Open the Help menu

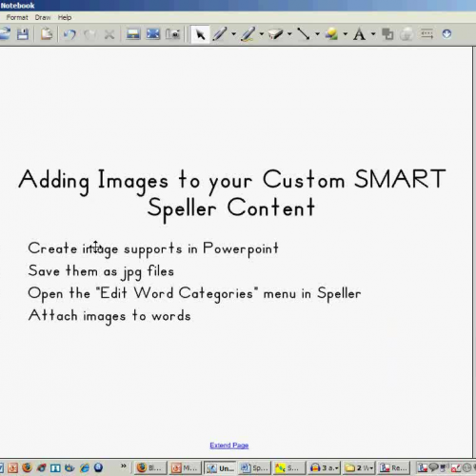(x=65, y=17)
